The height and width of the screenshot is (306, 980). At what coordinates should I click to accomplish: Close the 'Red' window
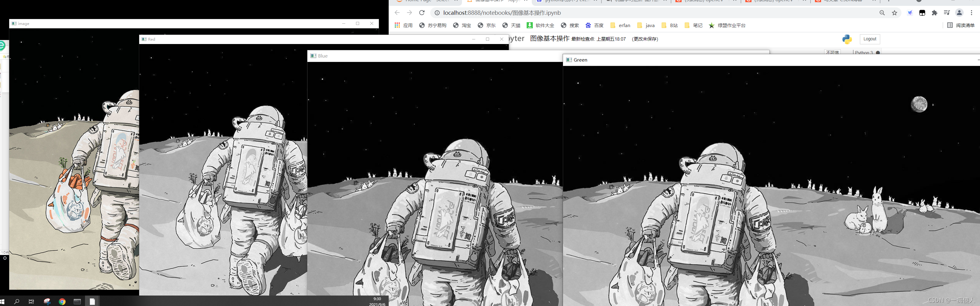[x=502, y=39]
